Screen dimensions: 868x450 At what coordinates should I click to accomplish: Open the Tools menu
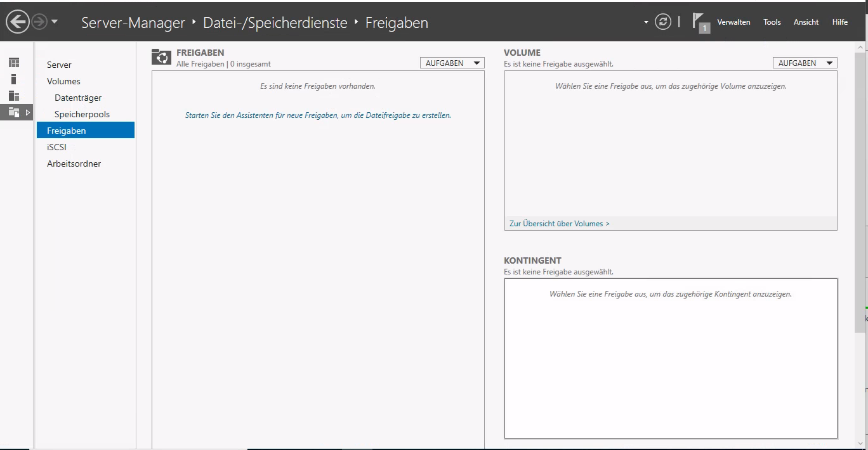[772, 22]
